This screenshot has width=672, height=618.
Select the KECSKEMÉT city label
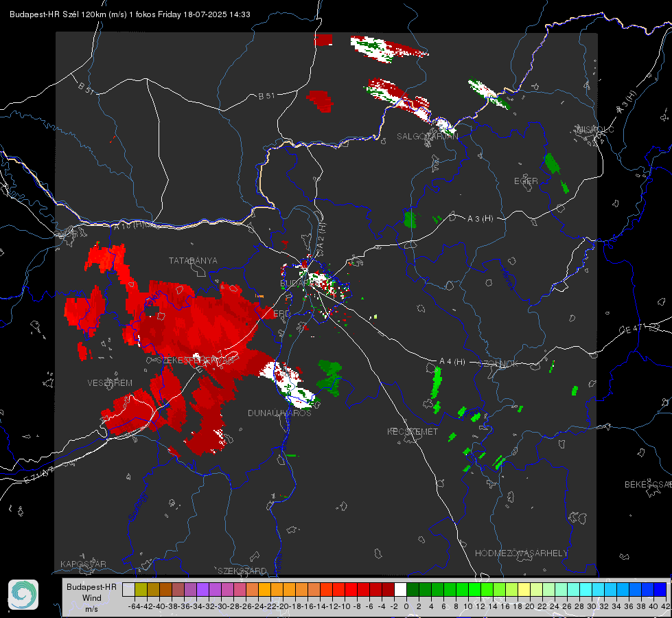413,432
